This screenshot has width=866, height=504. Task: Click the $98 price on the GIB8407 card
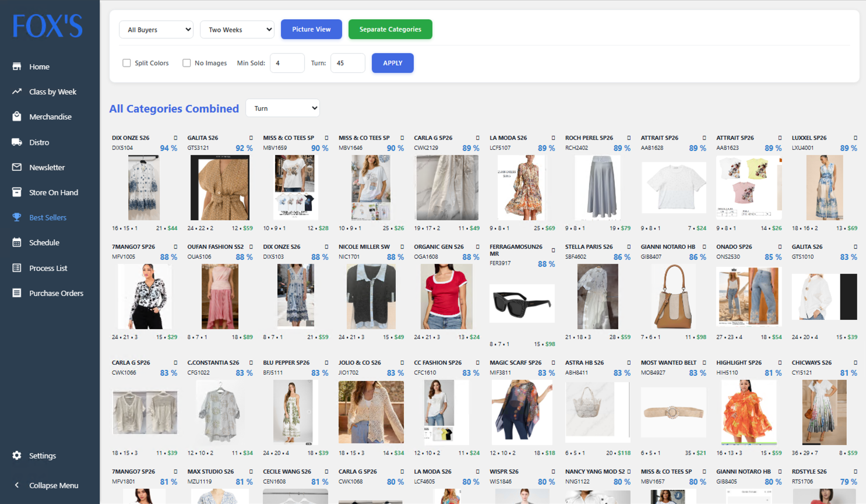(702, 337)
